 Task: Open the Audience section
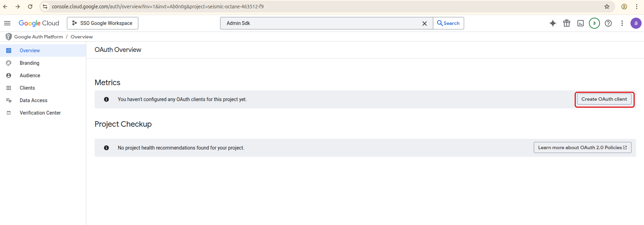pos(30,75)
